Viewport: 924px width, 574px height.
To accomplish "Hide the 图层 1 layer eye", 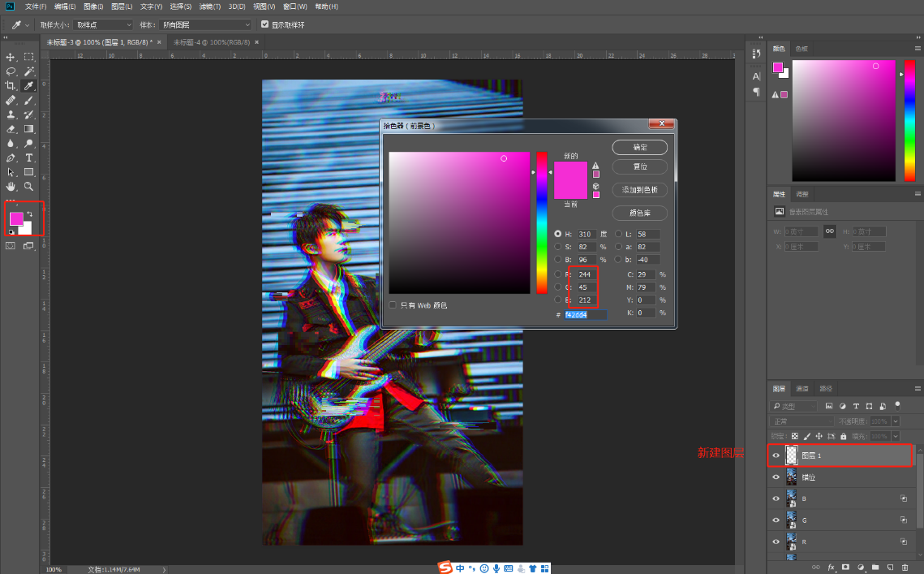I will click(x=776, y=455).
